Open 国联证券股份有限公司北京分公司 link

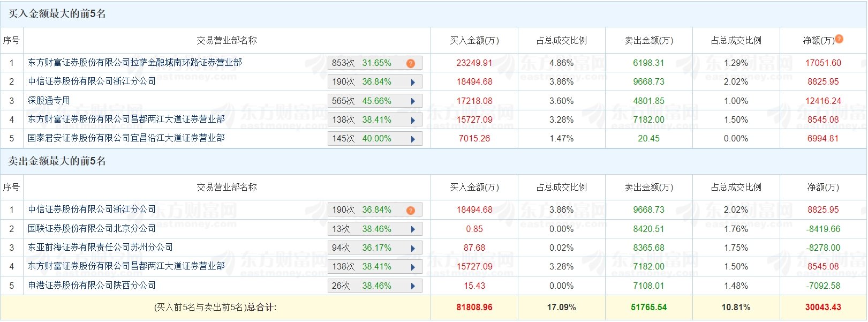point(92,229)
